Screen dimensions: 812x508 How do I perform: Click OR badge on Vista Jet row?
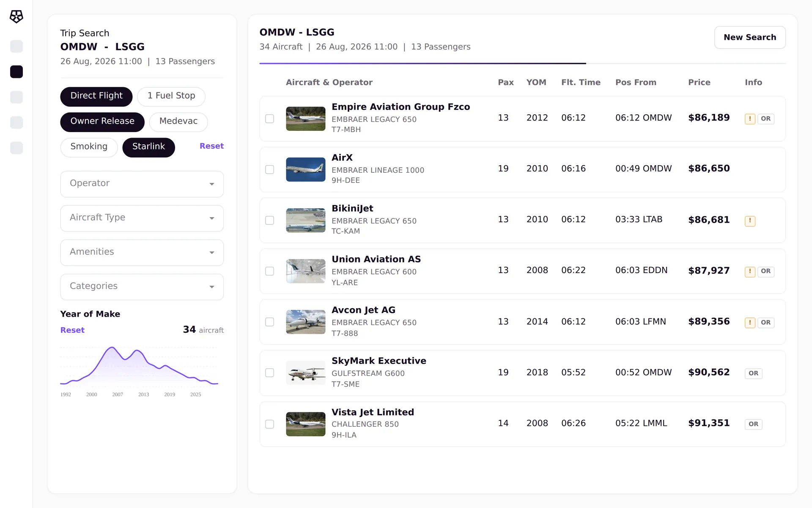(753, 424)
